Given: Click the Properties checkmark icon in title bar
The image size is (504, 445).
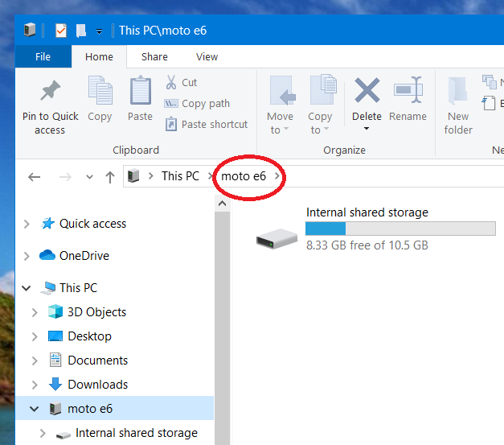Looking at the screenshot, I should pos(61,31).
